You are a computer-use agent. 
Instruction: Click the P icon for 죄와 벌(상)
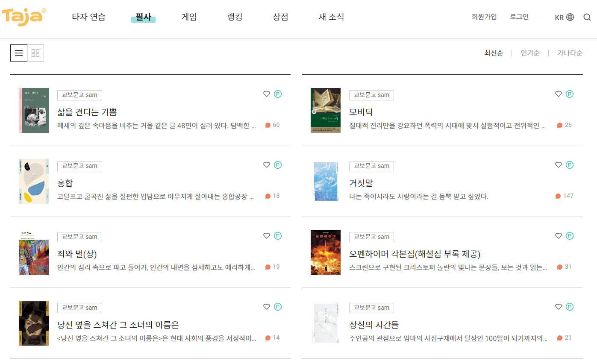278,236
